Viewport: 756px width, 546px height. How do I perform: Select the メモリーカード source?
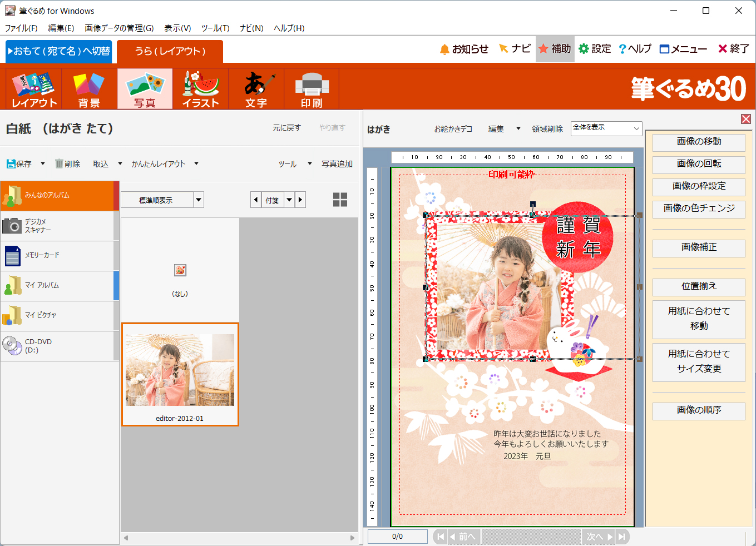(x=60, y=256)
